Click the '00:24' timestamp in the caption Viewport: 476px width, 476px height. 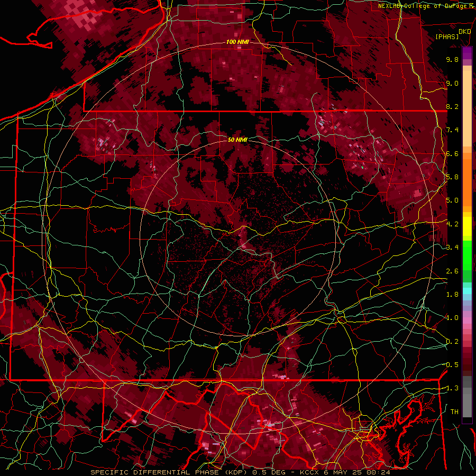click(x=378, y=472)
